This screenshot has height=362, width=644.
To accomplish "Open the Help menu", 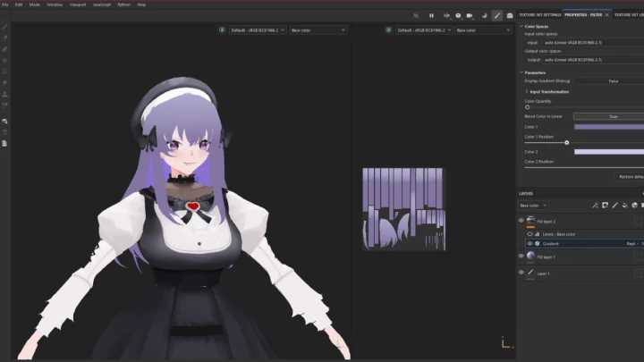I will point(141,4).
